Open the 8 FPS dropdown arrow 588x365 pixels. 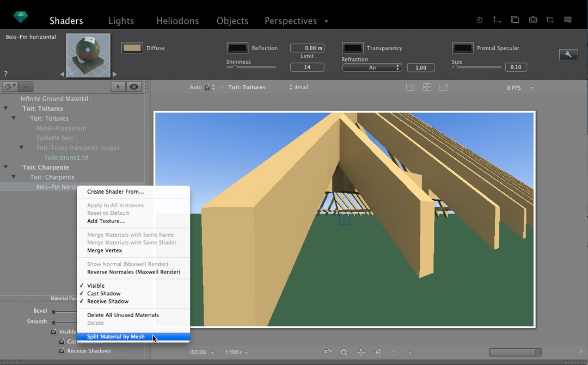532,88
